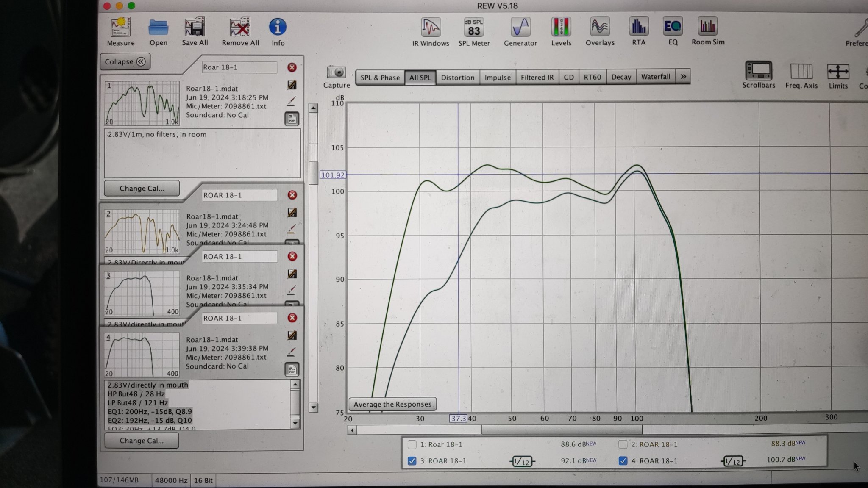Collapse the measurements panel

click(x=125, y=62)
